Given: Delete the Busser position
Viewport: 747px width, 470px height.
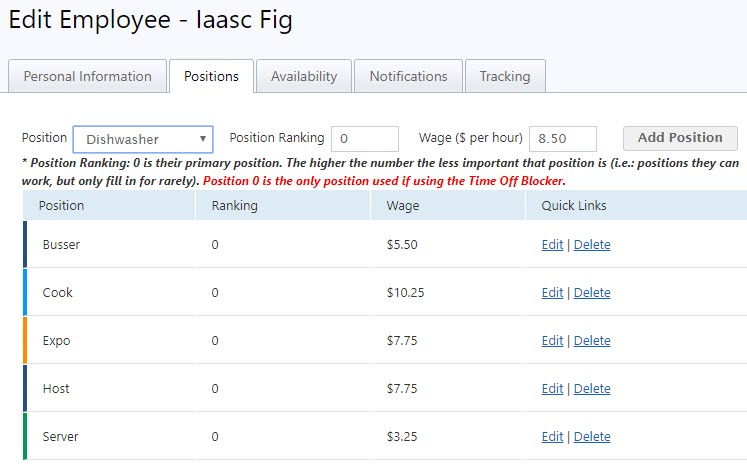Looking at the screenshot, I should pos(592,245).
